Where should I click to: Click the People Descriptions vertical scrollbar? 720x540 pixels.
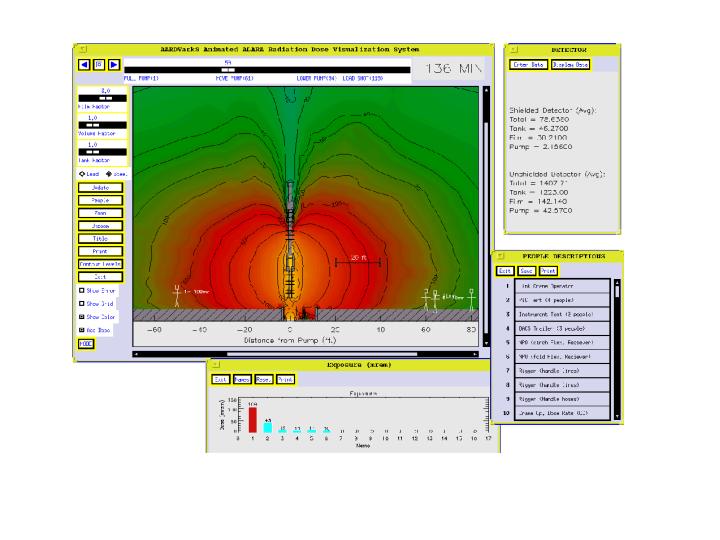pyautogui.click(x=617, y=349)
